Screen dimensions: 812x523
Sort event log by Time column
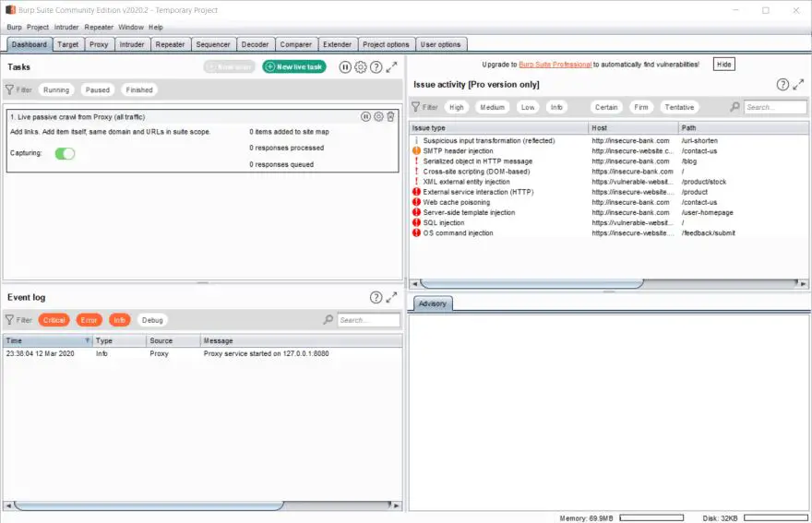pyautogui.click(x=48, y=340)
